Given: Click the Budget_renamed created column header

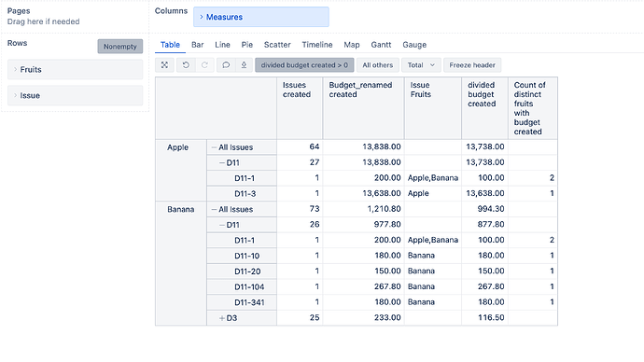Looking at the screenshot, I should click(x=363, y=108).
